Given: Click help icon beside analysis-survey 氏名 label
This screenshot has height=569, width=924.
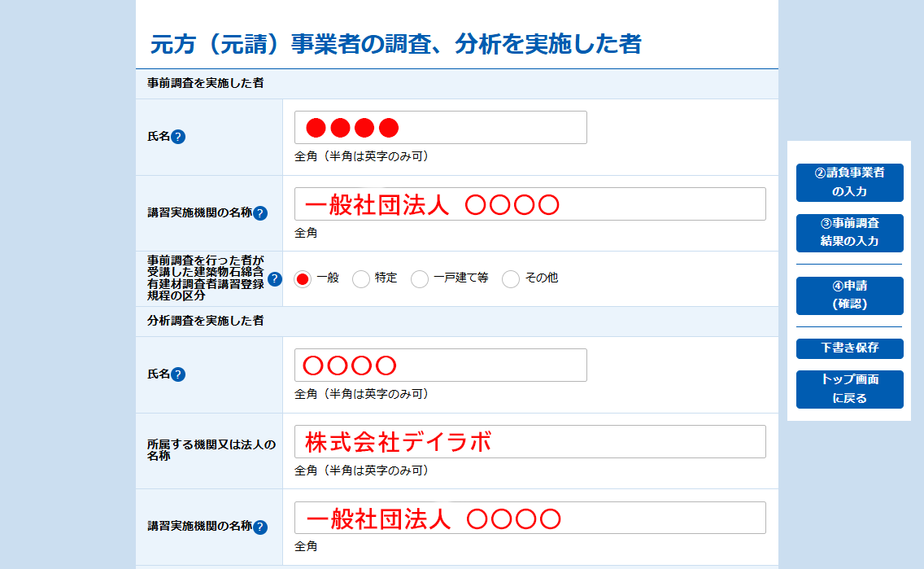Looking at the screenshot, I should coord(178,374).
